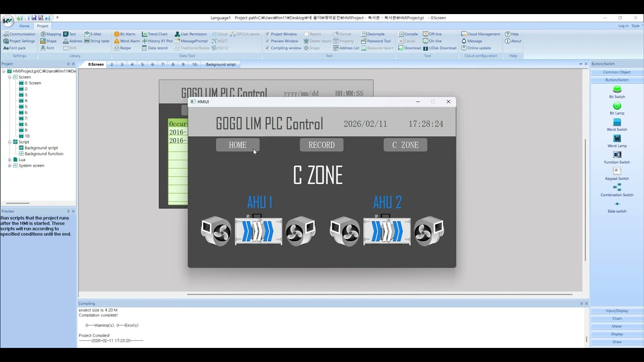
Task: Select the Word Lamp object
Action: point(617,141)
